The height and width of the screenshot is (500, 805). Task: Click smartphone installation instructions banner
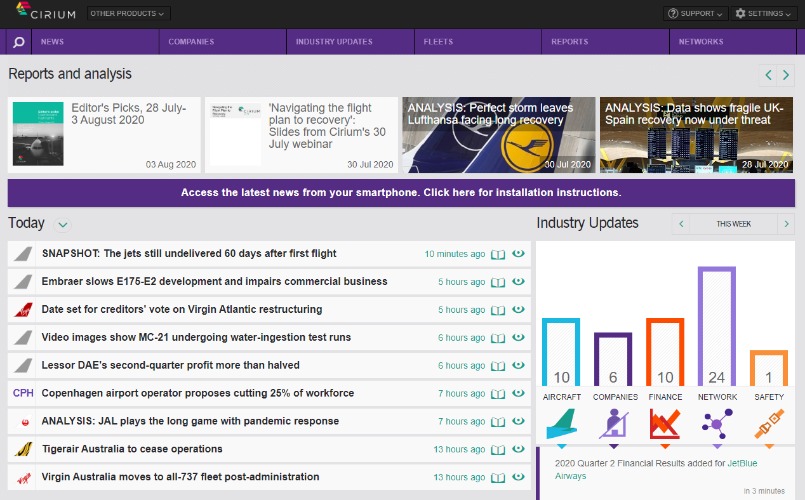401,193
